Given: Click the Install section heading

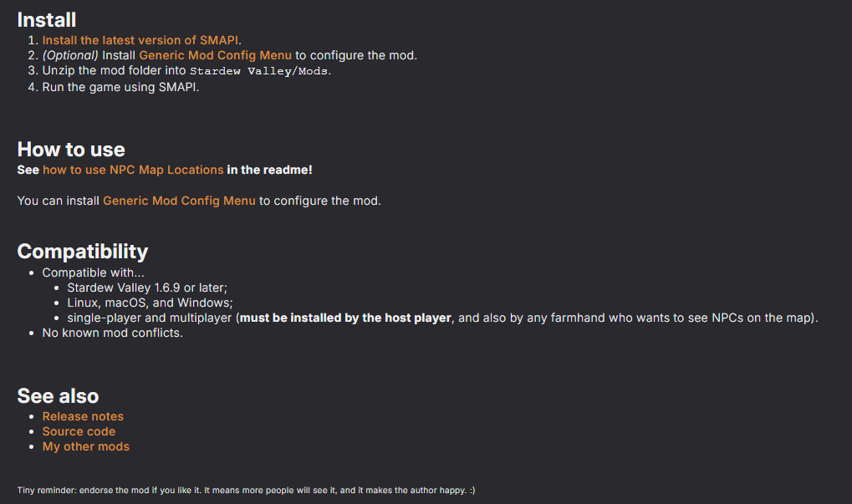Looking at the screenshot, I should pos(47,18).
